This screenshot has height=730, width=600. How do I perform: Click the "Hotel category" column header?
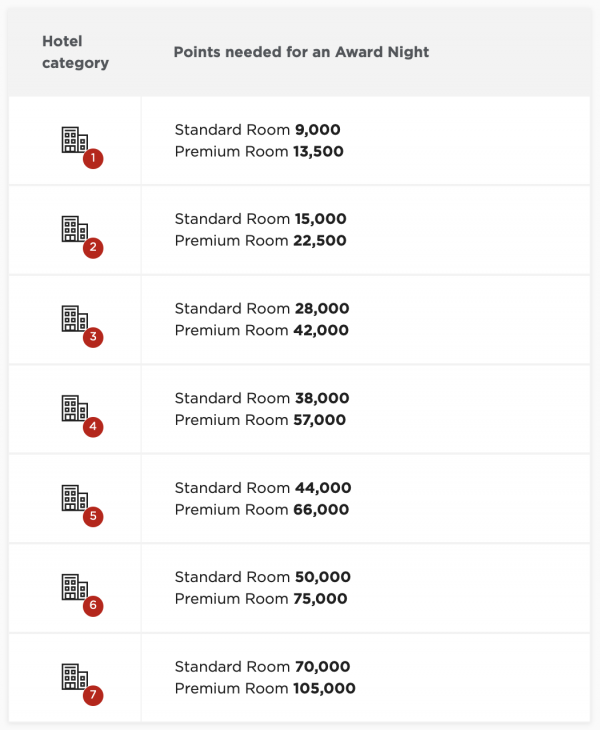[75, 52]
